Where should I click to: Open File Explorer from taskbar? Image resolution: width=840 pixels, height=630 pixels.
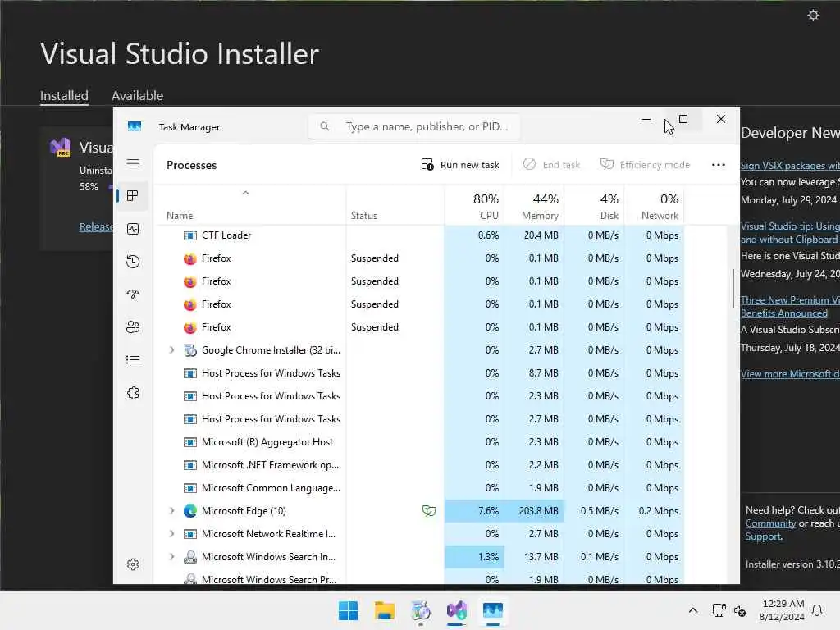click(385, 610)
